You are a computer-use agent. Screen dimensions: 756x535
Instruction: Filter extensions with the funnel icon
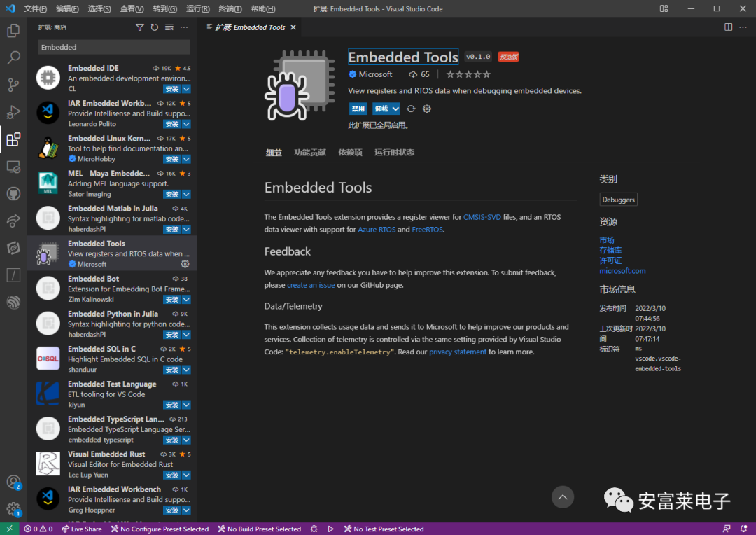[140, 27]
